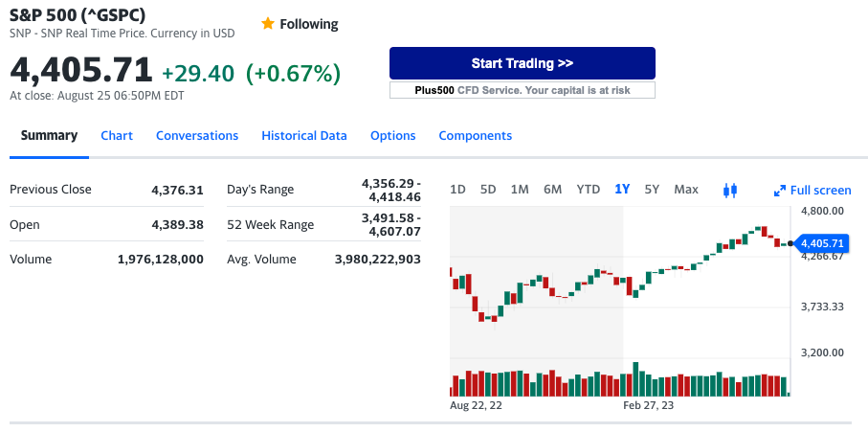Click the gold Following star icon
The height and width of the screenshot is (432, 868).
pos(268,24)
